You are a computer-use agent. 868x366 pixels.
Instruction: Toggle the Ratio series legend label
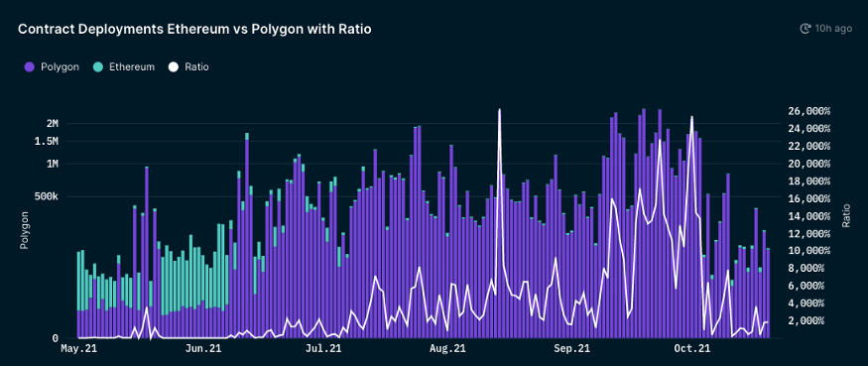tap(197, 67)
